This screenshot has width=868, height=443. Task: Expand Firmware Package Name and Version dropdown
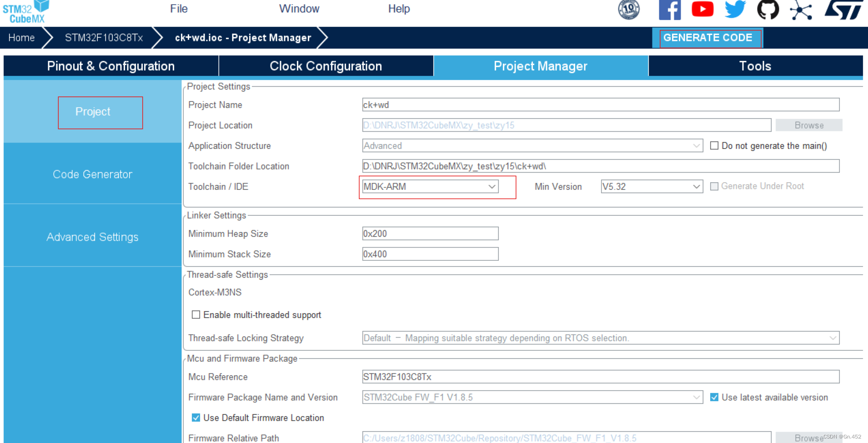click(x=532, y=397)
